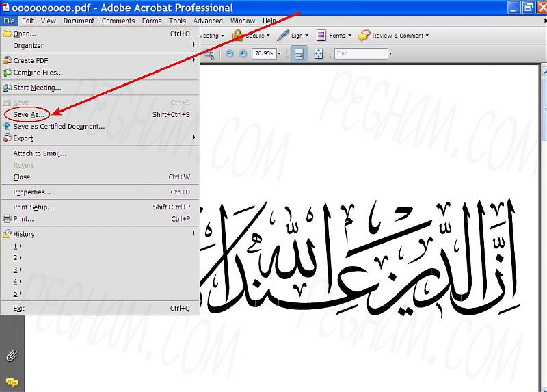Image resolution: width=547 pixels, height=392 pixels.
Task: Open the Forms menu in menu bar
Action: pos(152,21)
